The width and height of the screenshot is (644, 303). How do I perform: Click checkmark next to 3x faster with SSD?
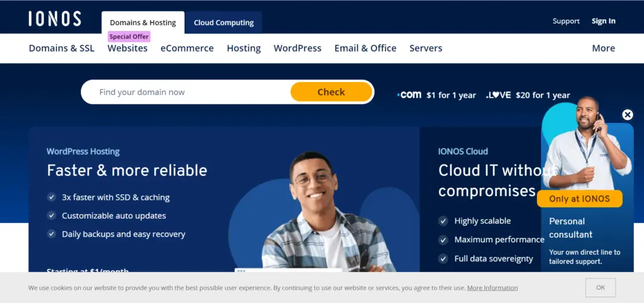tap(52, 197)
